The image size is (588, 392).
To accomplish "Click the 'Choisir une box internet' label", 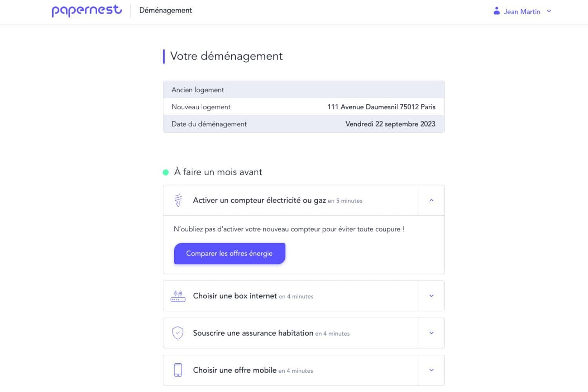I will (x=234, y=296).
